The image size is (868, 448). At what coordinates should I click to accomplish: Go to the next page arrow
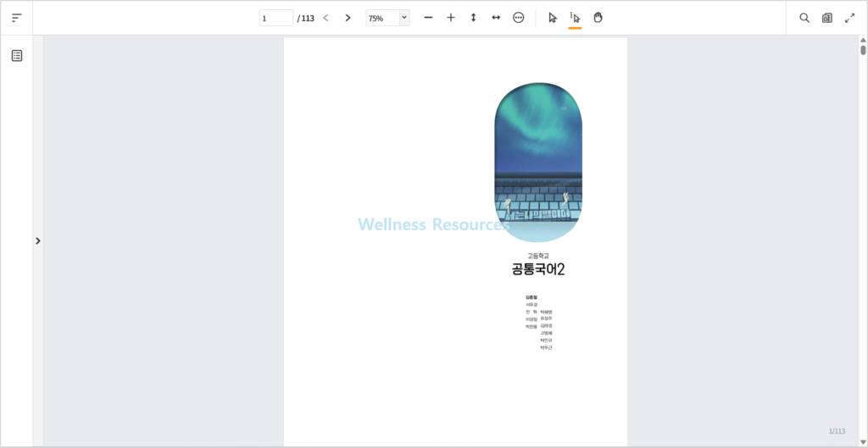(348, 18)
